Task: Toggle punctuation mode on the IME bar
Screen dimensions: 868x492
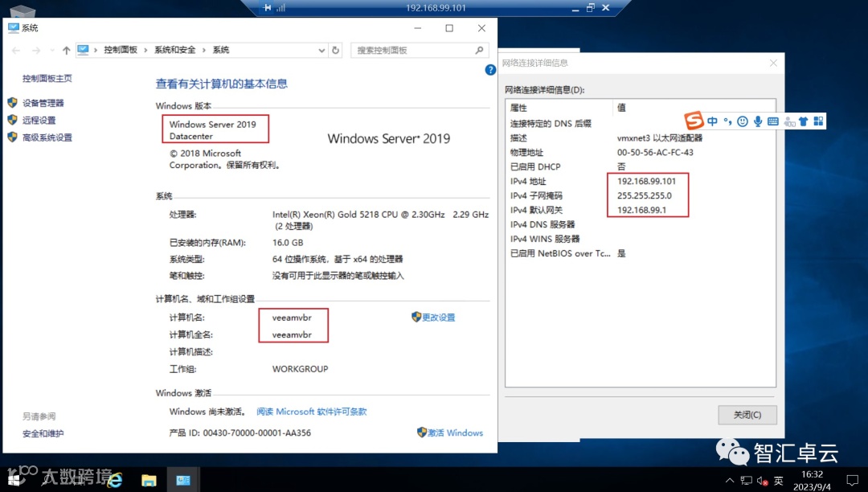Action: point(727,121)
